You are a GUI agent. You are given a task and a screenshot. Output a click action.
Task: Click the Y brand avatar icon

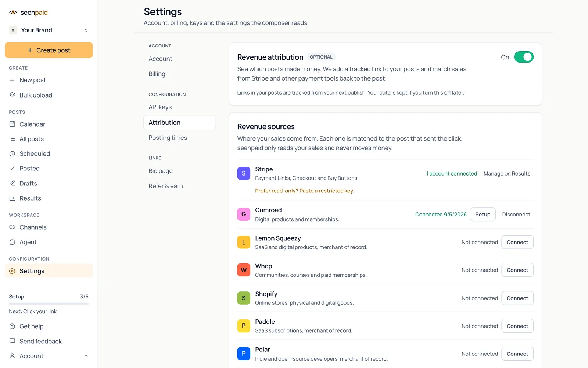pos(13,30)
